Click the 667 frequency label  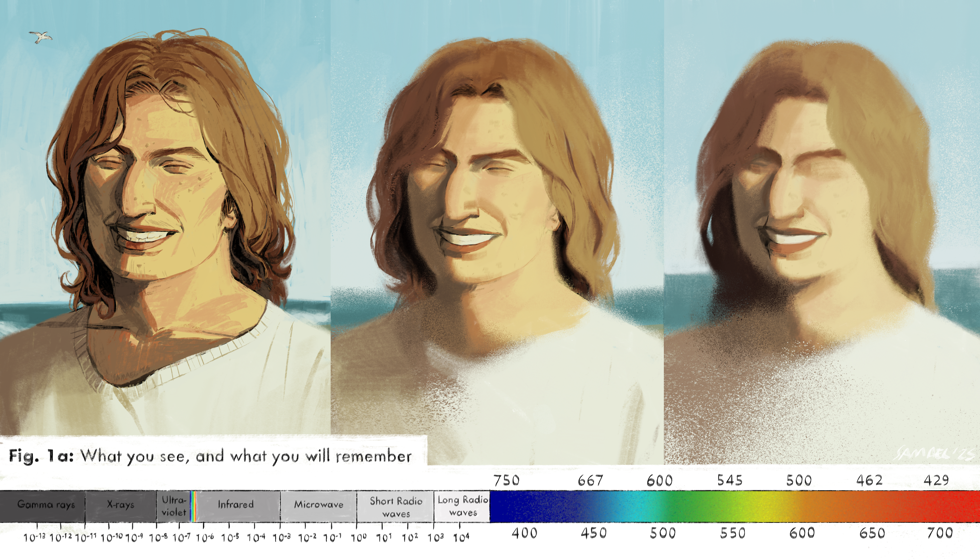click(591, 480)
